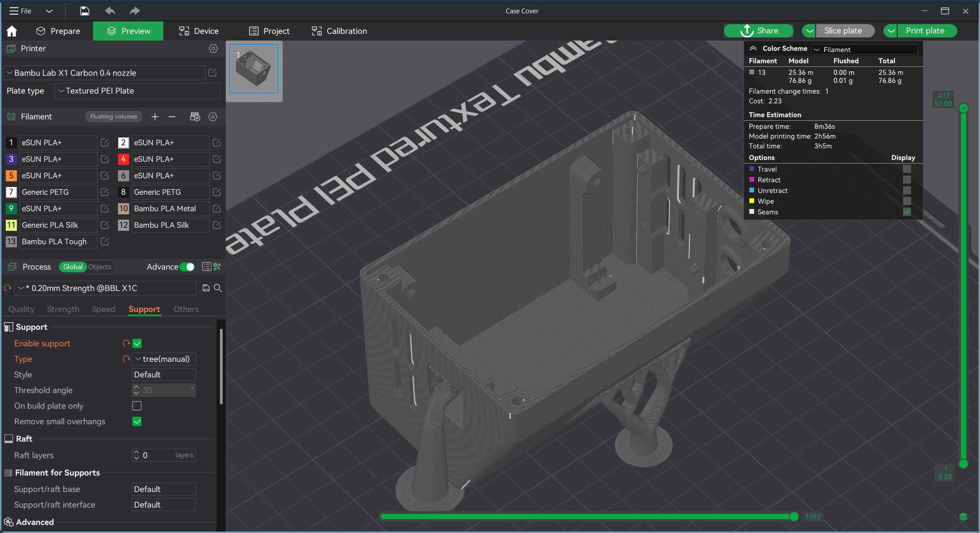
Task: Click the Slice plate button
Action: 845,31
